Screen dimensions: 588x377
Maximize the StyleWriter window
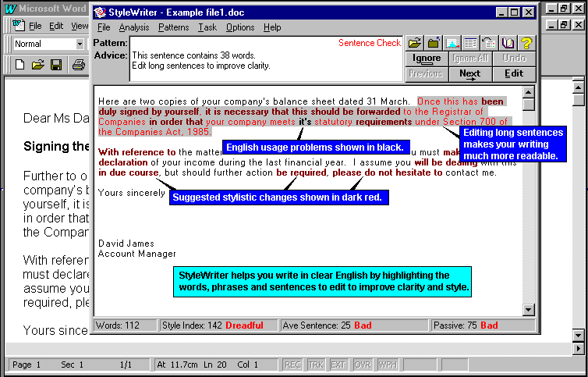pos(514,12)
